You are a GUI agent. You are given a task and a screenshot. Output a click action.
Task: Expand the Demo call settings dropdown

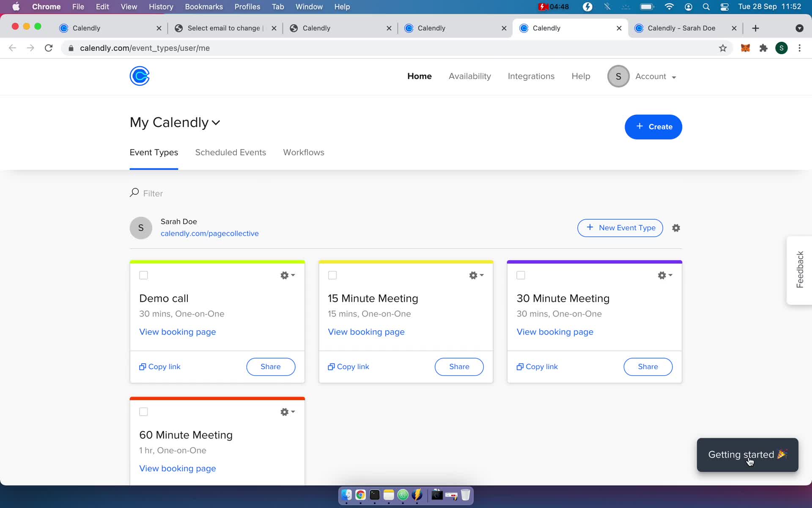[x=286, y=275]
